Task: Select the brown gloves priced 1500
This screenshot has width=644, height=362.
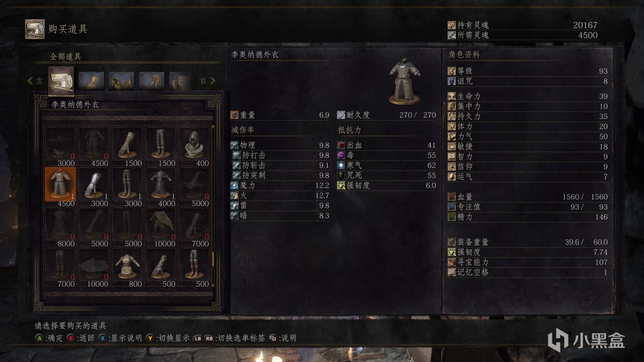Action: click(x=128, y=144)
